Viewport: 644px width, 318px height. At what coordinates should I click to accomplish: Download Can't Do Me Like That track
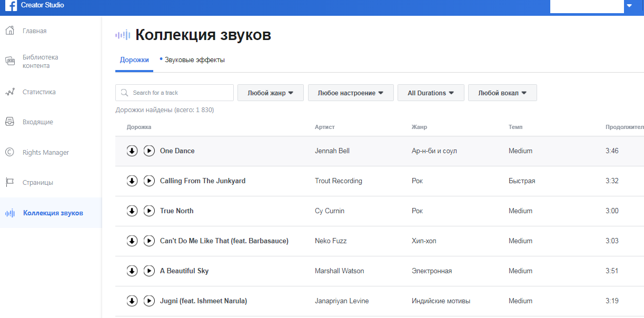132,241
